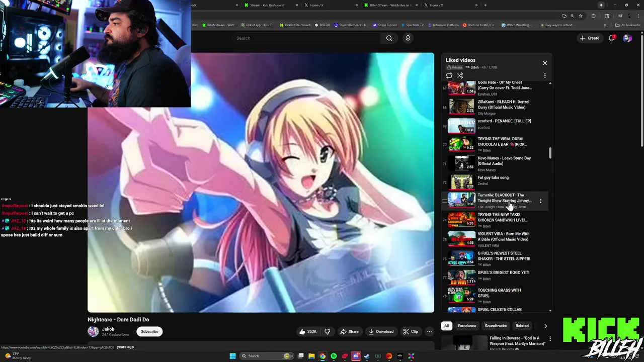The image size is (644, 362).
Task: Play scarlxrd PENANCE Full EP thumbnail
Action: pyautogui.click(x=461, y=126)
